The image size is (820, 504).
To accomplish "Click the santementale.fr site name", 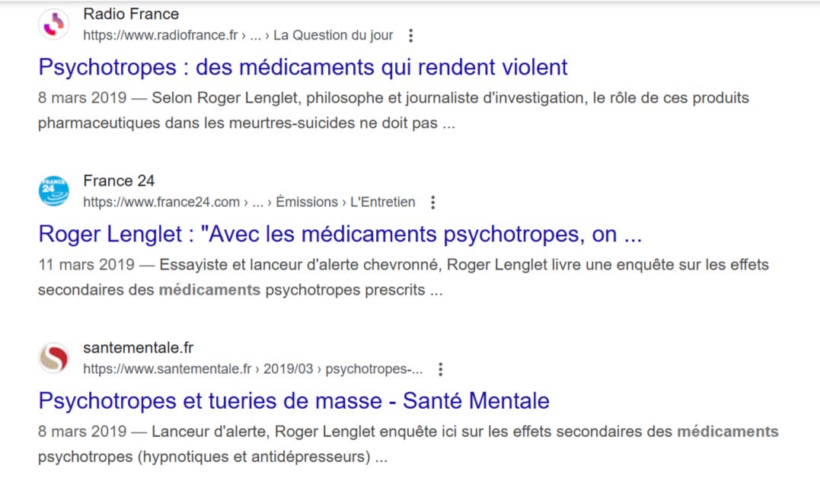I will (x=138, y=348).
